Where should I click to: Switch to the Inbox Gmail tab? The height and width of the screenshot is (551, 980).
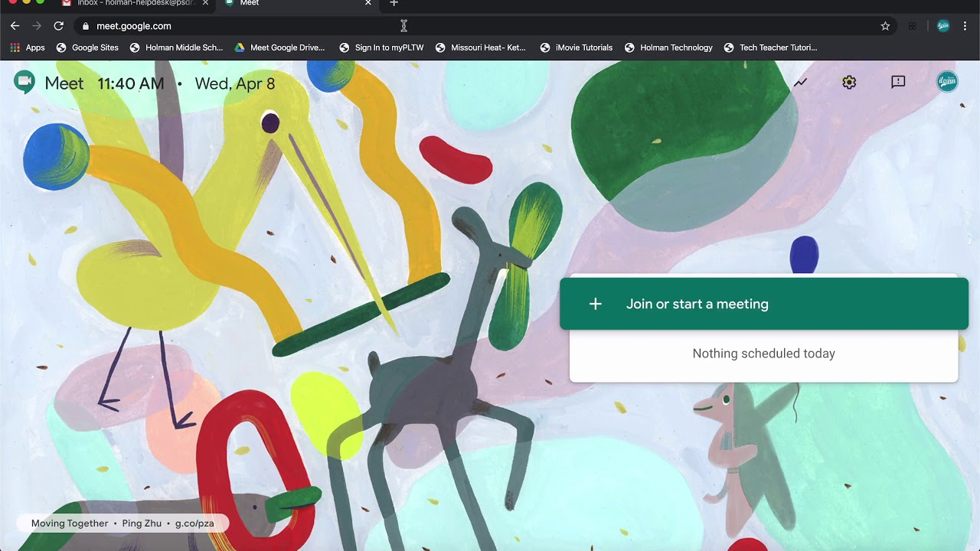pos(136,3)
